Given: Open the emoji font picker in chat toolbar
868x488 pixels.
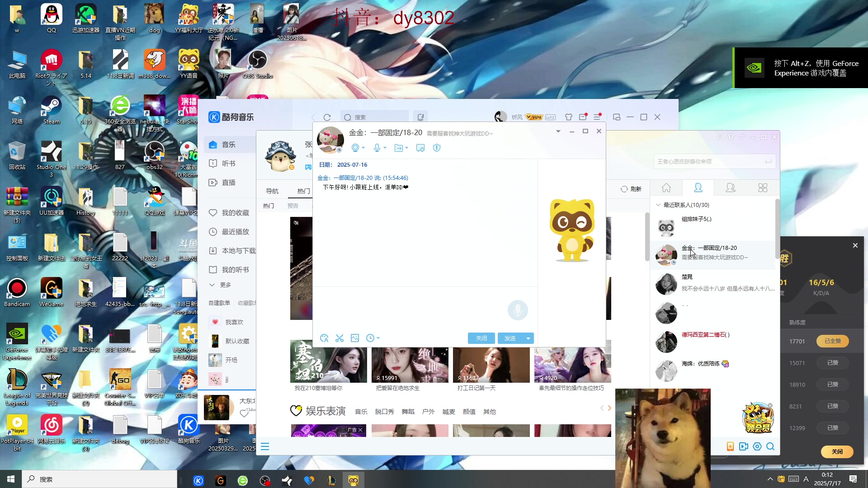Looking at the screenshot, I should [324, 338].
